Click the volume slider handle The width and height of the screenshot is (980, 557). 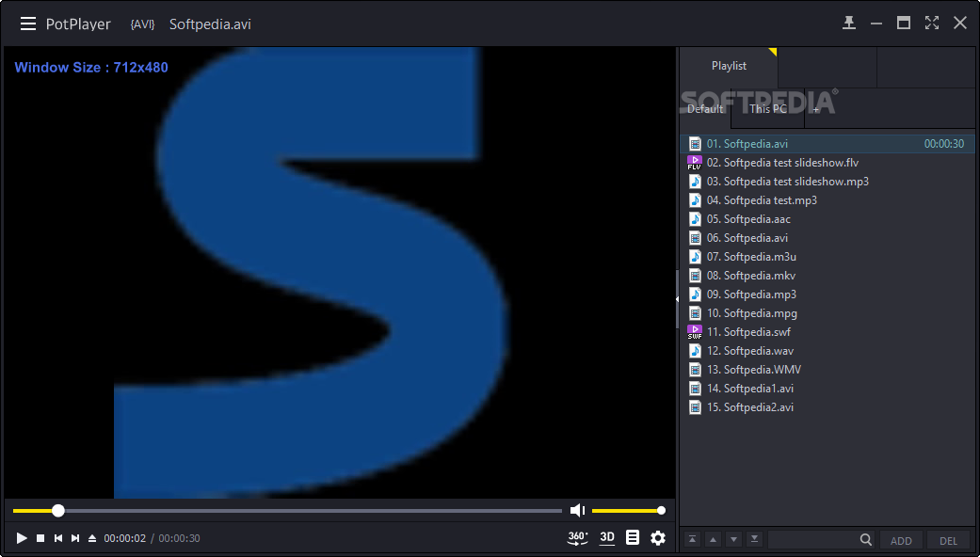[661, 511]
